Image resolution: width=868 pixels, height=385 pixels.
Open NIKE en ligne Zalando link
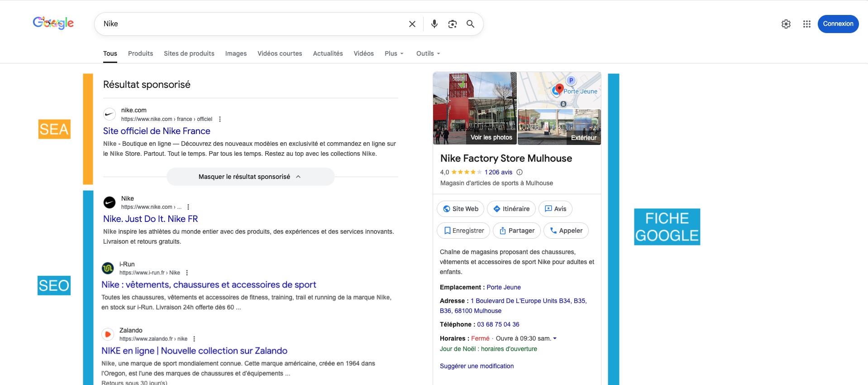point(194,351)
